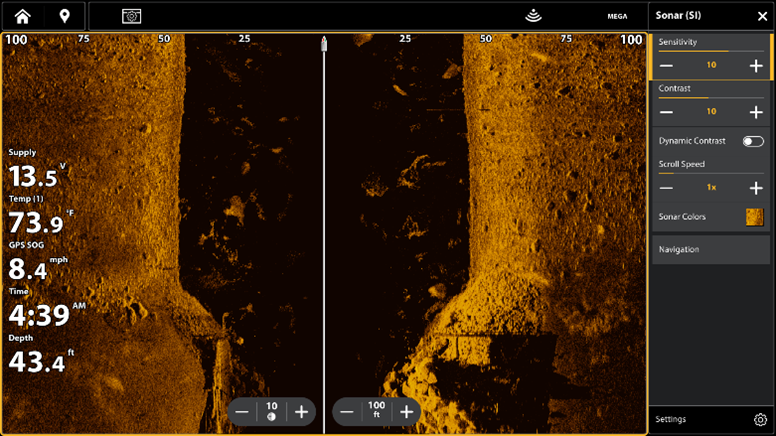The image size is (776, 436).
Task: Increase the 100 ft range overlay
Action: [x=406, y=411]
